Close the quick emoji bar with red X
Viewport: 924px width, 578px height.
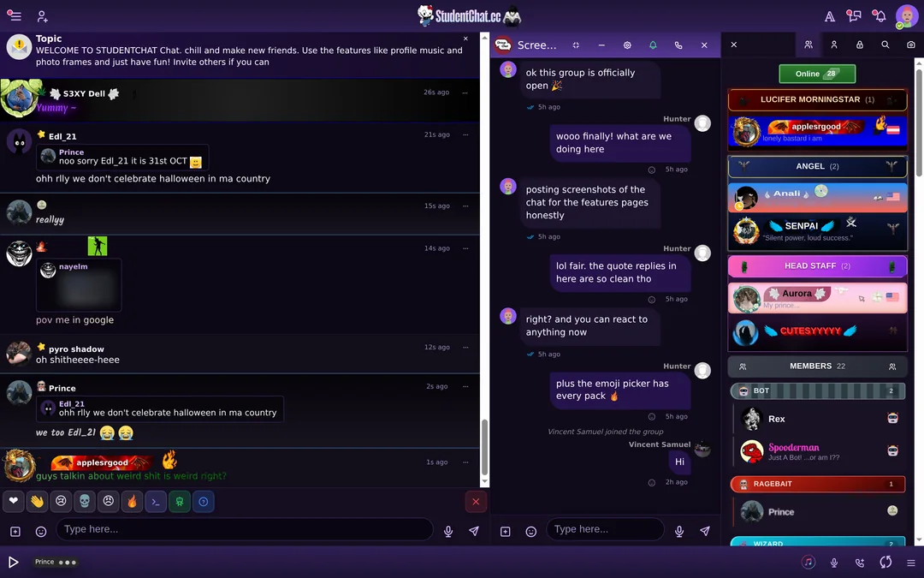click(476, 502)
